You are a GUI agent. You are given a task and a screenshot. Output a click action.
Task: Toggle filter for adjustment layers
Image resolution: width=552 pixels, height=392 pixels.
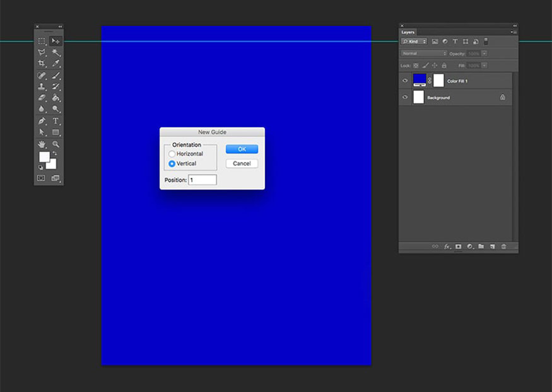445,42
